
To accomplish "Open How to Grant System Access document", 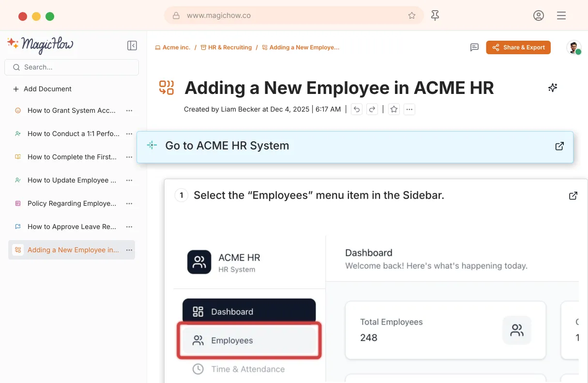I will click(x=71, y=110).
